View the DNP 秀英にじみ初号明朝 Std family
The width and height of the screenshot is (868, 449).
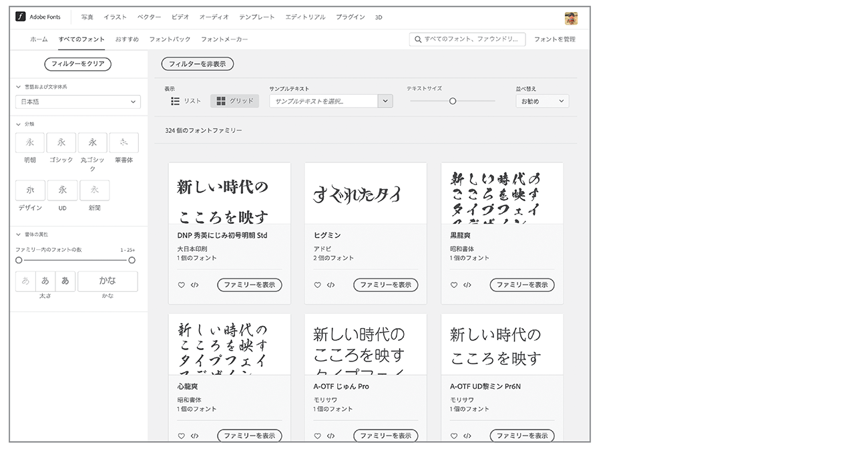point(250,285)
